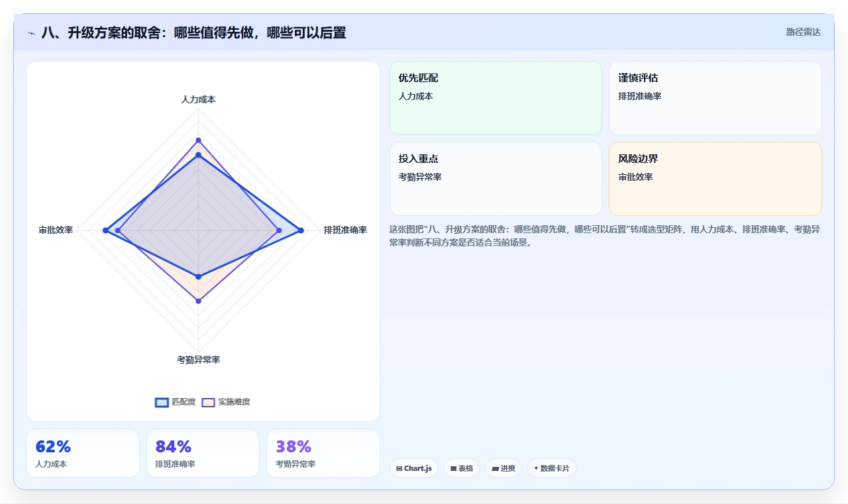Toggle the 实施难度 legend swatch

(x=209, y=402)
